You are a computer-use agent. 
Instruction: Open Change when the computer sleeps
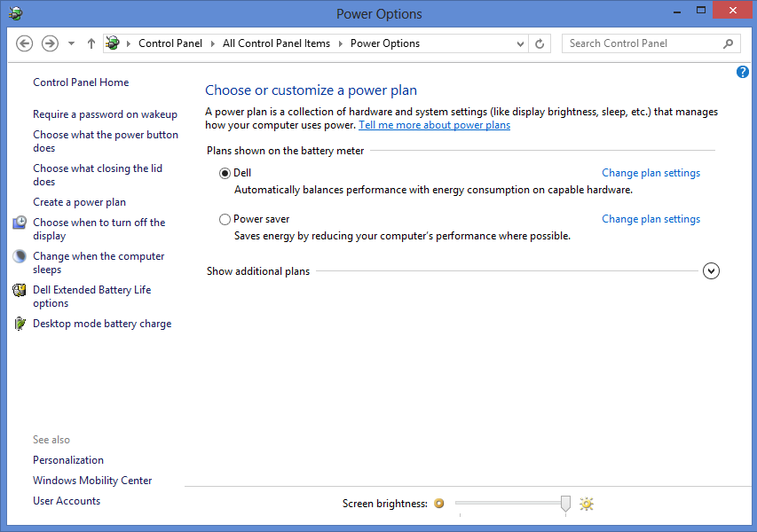pyautogui.click(x=99, y=262)
